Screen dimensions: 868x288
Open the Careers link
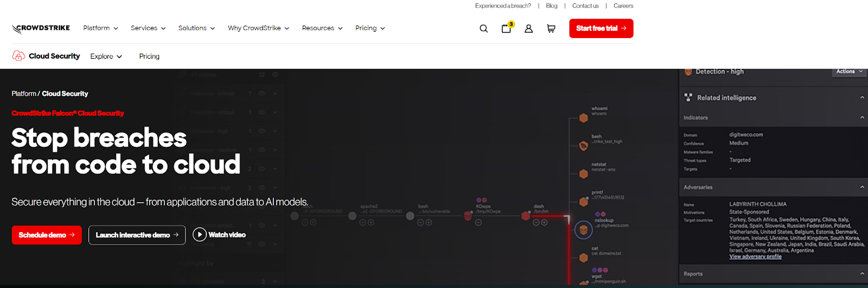pos(623,6)
